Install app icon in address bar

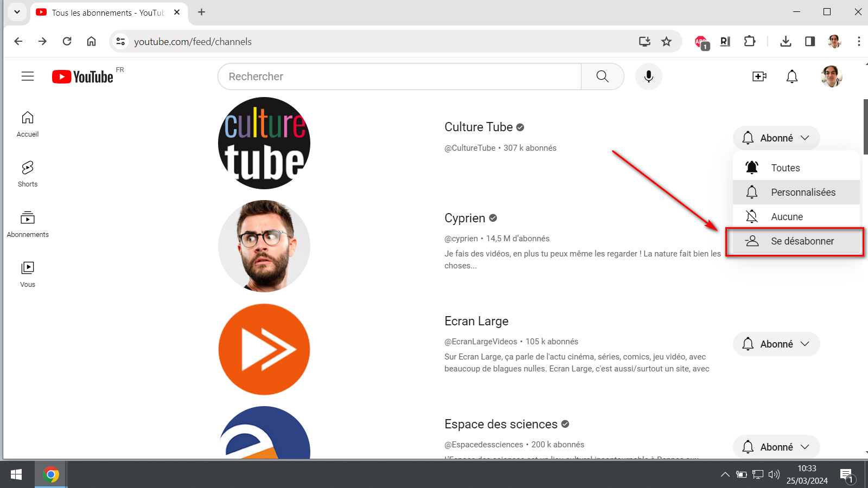(644, 41)
